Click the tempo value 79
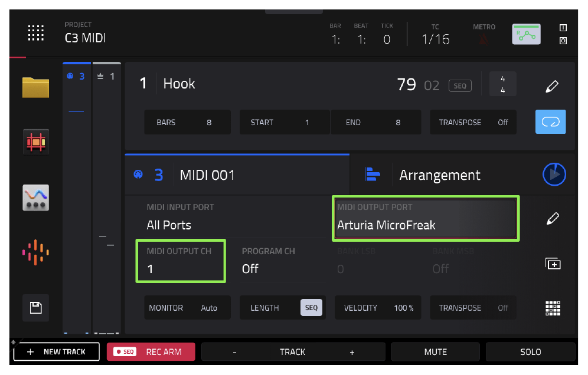This screenshot has width=588, height=375. pyautogui.click(x=407, y=85)
